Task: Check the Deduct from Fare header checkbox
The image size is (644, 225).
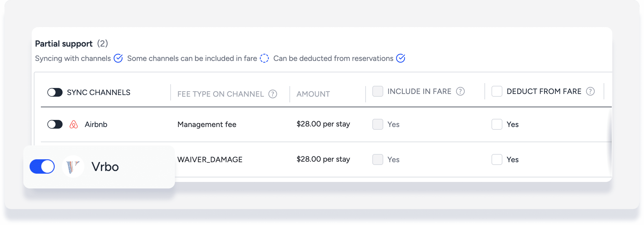Action: pos(497,91)
